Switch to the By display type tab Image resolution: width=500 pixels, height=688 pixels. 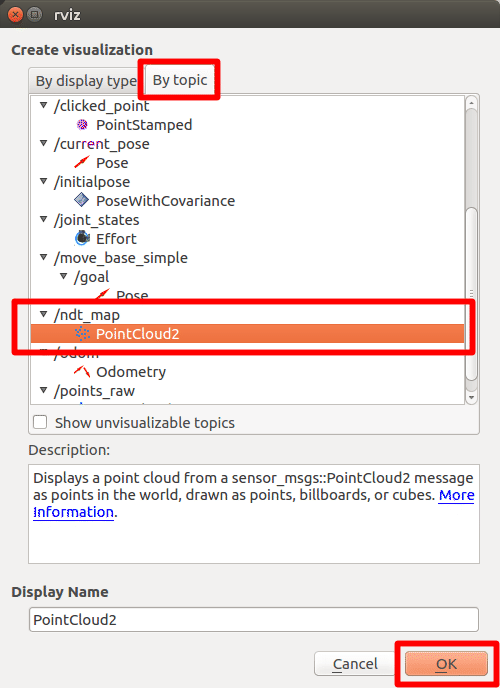point(86,81)
